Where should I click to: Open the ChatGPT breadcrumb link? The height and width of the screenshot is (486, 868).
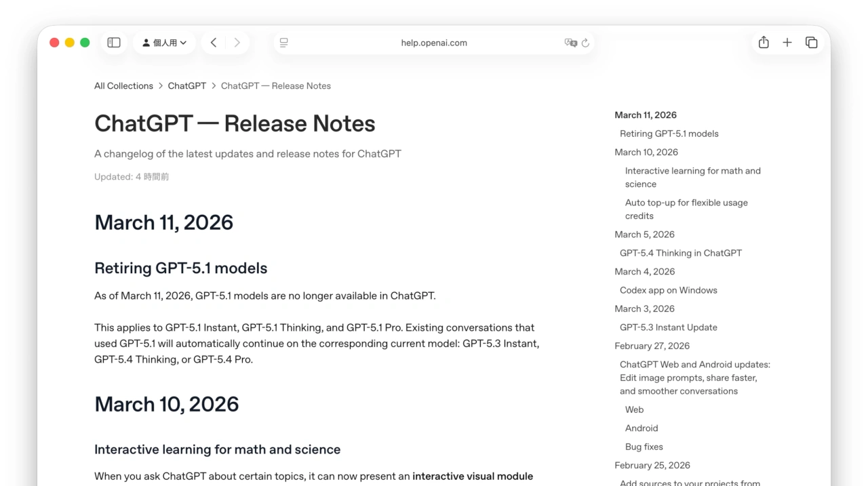(x=187, y=85)
